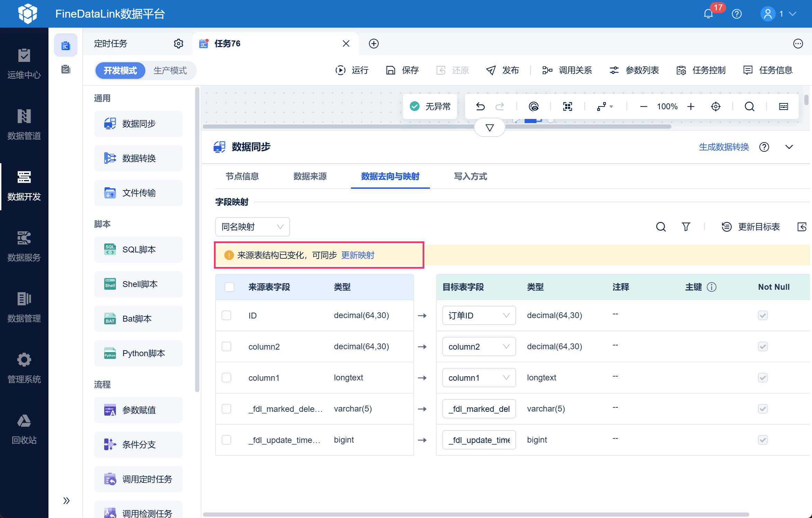
Task: Go to 数据管理 in the sidebar
Action: point(24,307)
